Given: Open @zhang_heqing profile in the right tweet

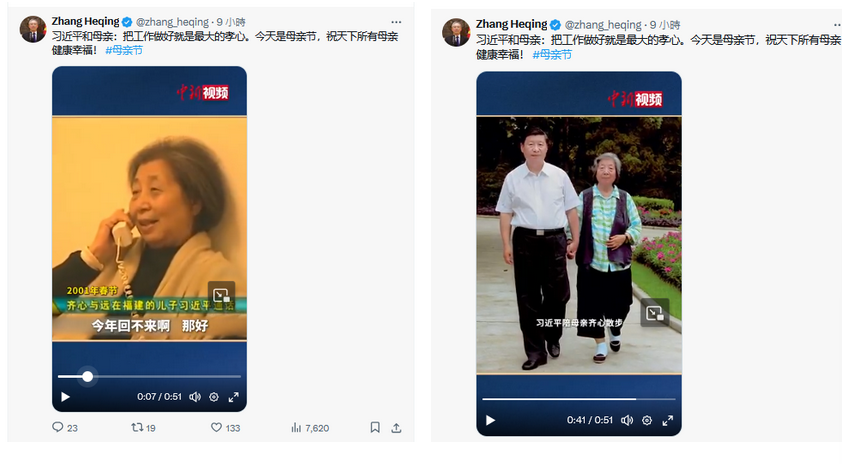Looking at the screenshot, I should click(603, 25).
